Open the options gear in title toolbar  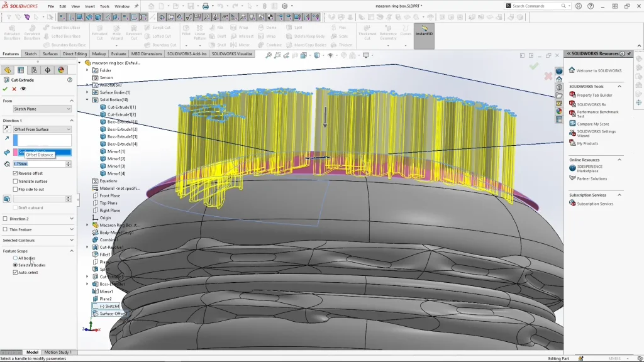coord(284,6)
